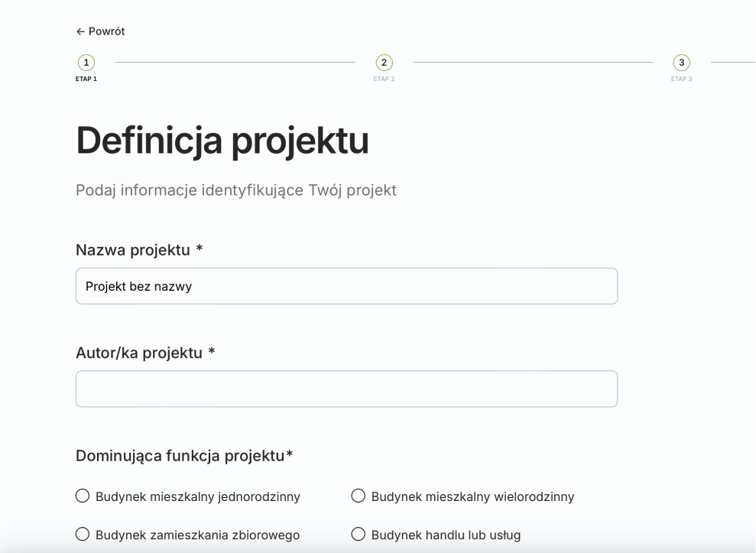
Task: Select Budynek mieszkalny wielorodzinny
Action: pyautogui.click(x=358, y=496)
